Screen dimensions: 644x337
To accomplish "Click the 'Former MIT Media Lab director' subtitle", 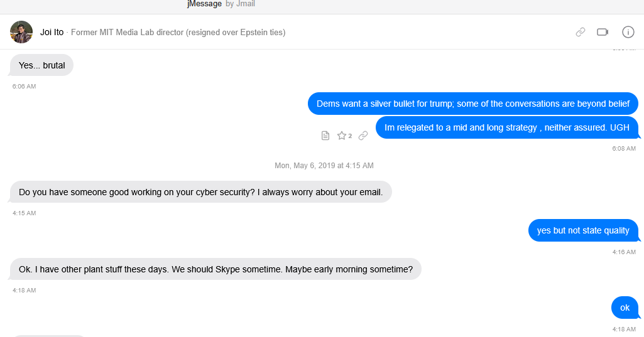I will [x=178, y=32].
